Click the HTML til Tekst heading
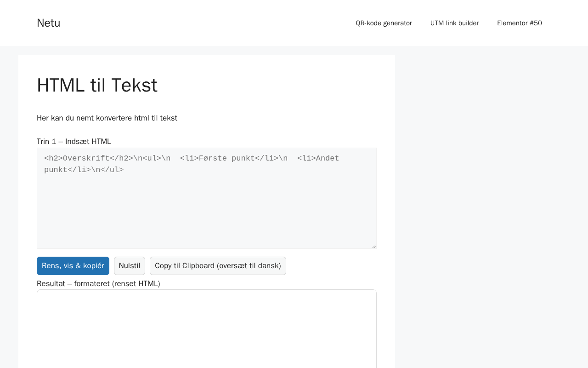The width and height of the screenshot is (588, 368). 97,85
